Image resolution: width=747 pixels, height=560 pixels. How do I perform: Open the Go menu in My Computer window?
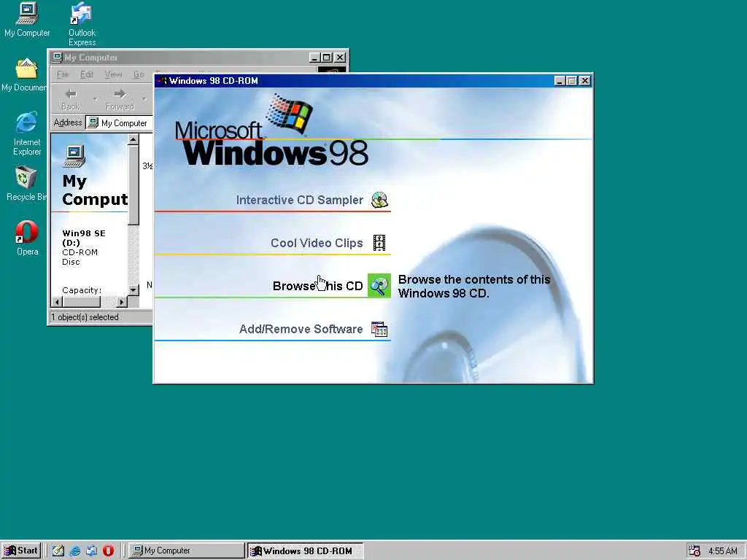click(139, 74)
